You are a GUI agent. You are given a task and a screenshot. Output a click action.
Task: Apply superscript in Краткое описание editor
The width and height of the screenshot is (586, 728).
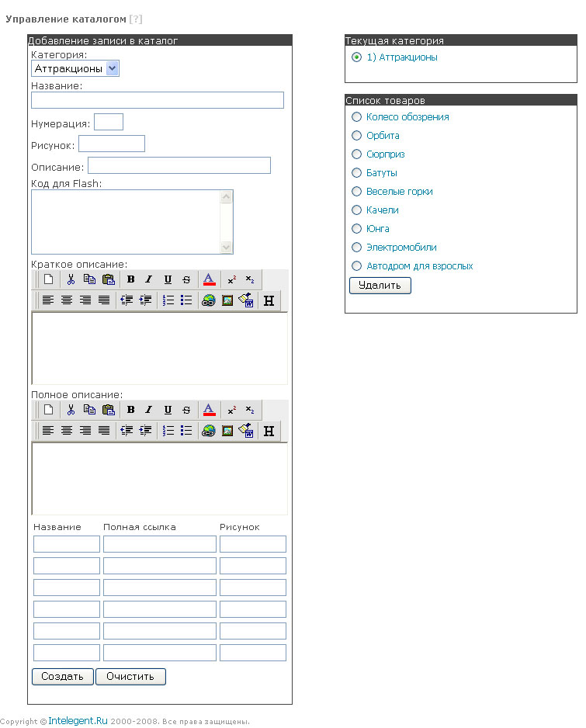232,279
